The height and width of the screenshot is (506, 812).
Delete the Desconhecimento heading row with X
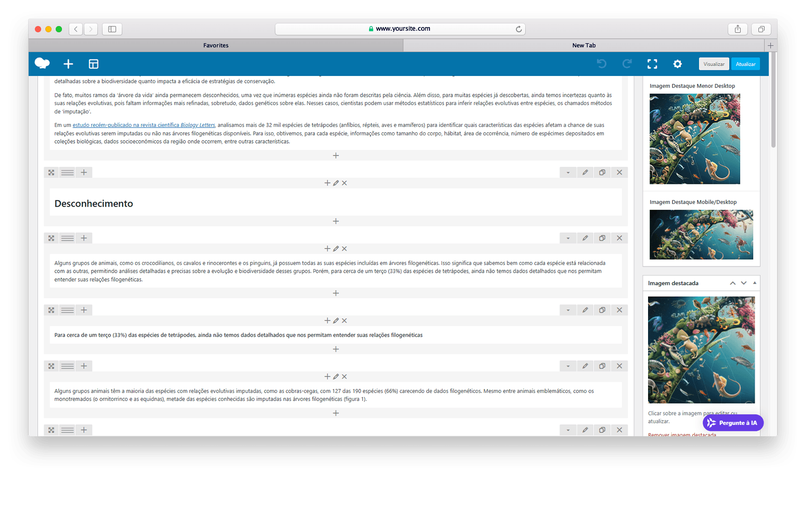pos(619,172)
